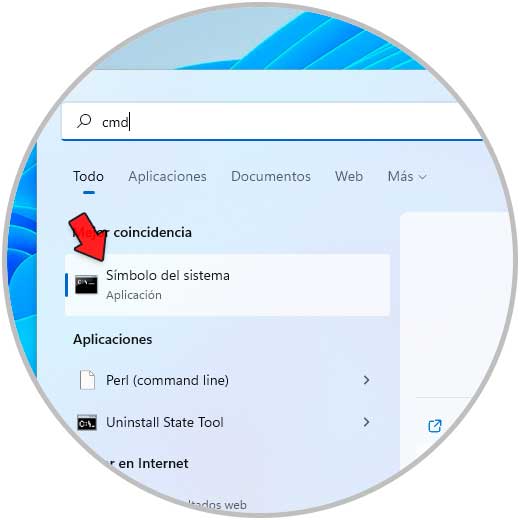Click the Símbolo del sistema black console icon
Image resolution: width=520 pixels, height=520 pixels.
(x=86, y=285)
